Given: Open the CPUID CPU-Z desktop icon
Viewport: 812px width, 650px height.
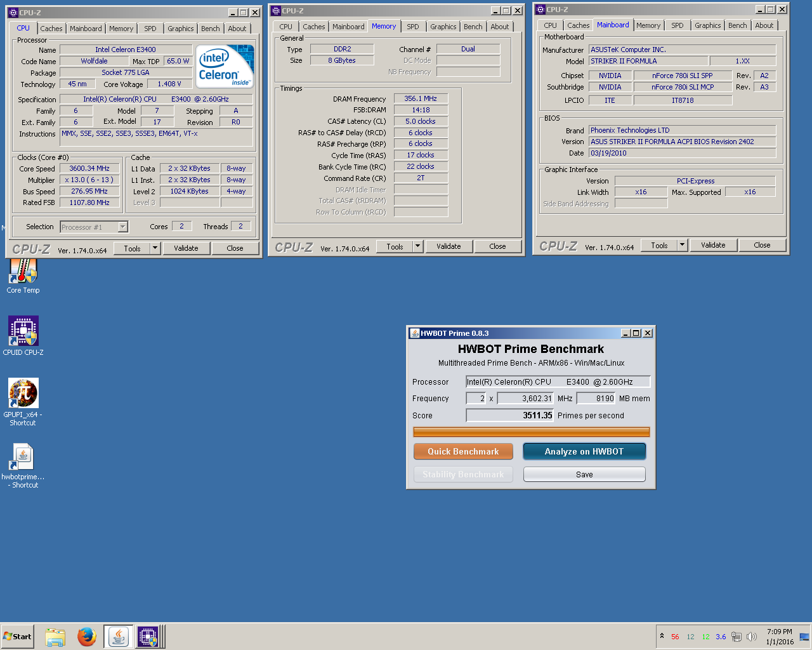Looking at the screenshot, I should point(23,335).
